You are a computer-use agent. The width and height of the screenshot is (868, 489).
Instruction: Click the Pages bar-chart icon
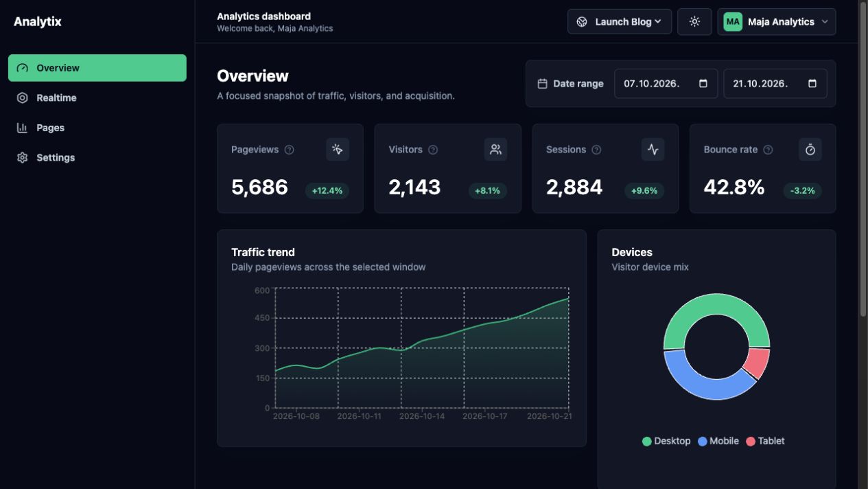tap(23, 128)
